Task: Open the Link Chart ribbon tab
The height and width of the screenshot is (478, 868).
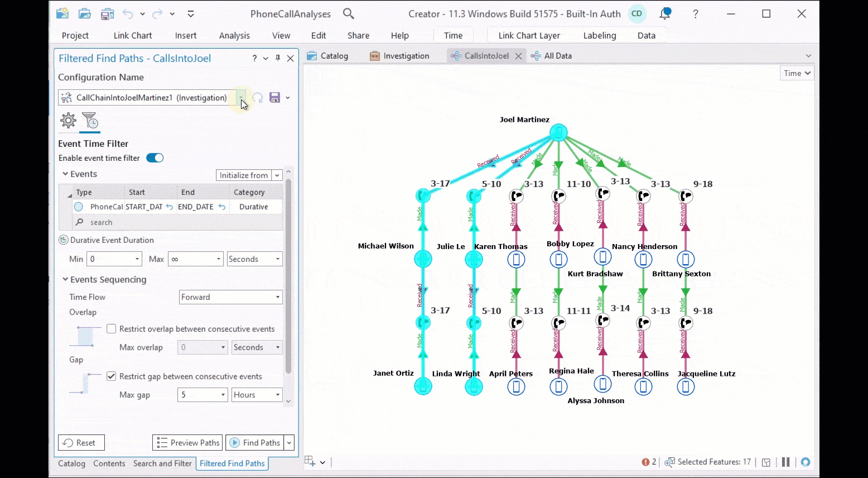Action: (x=133, y=35)
